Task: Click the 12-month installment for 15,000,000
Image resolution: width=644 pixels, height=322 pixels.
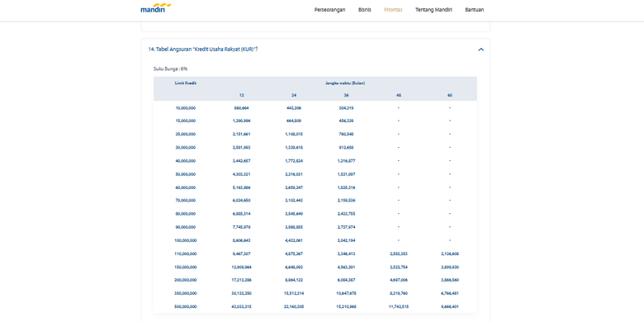Action: pos(241,121)
